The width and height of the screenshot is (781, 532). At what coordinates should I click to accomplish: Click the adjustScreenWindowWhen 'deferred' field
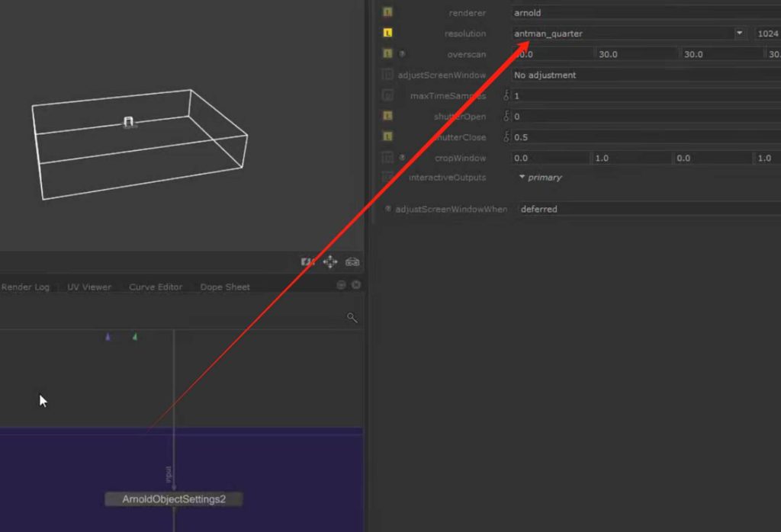pyautogui.click(x=641, y=209)
